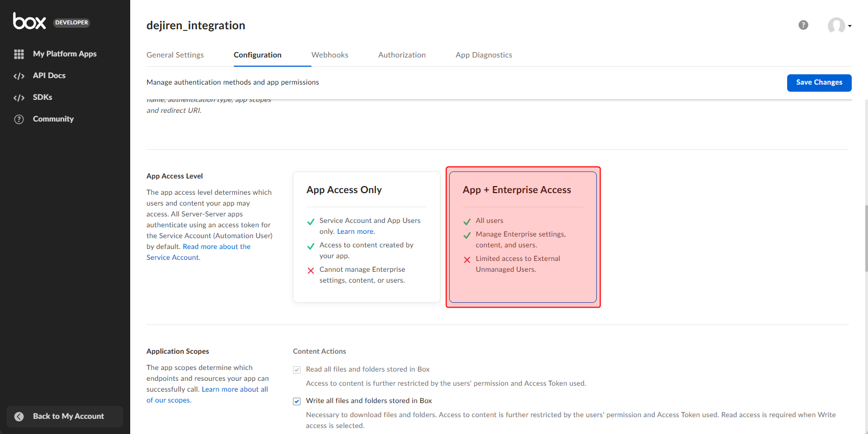Viewport: 868px width, 434px height.
Task: Click App Access Level heading
Action: 175,176
